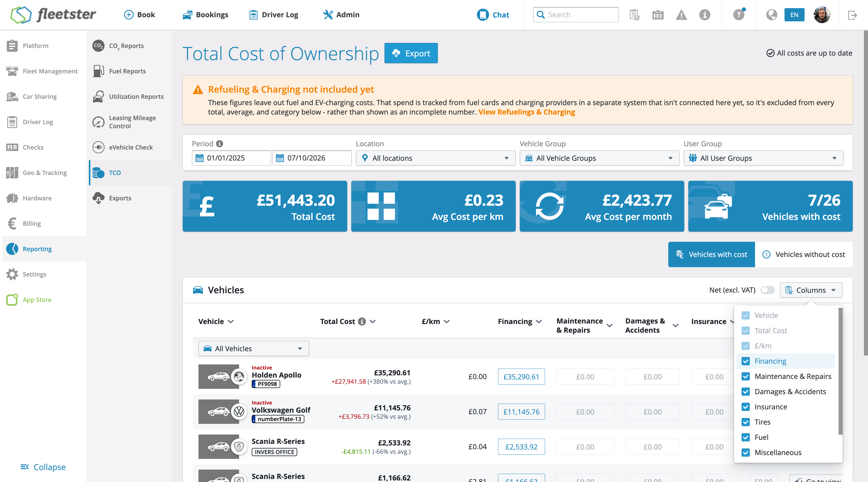This screenshot has width=868, height=482.
Task: Open the All Vehicles filter dropdown
Action: click(253, 348)
